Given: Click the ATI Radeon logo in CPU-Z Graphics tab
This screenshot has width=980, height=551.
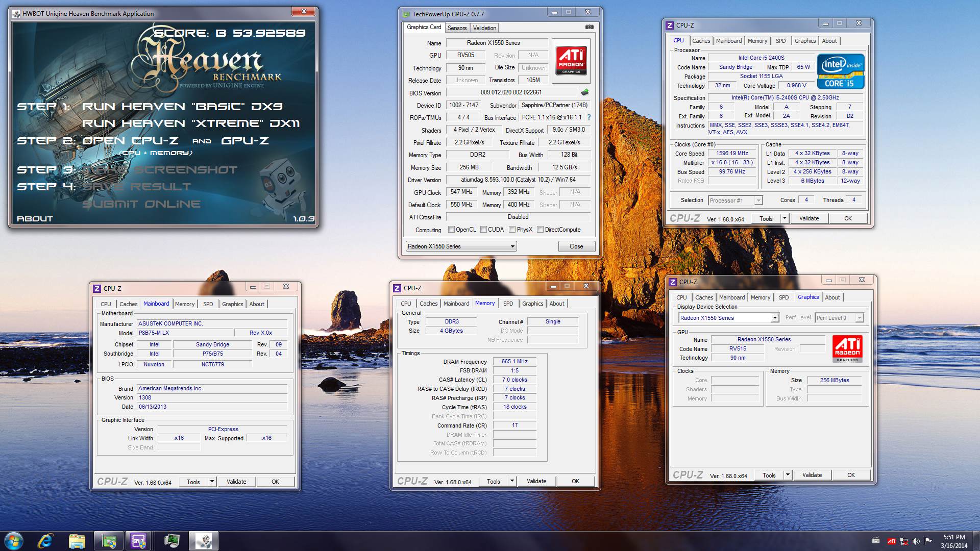Looking at the screenshot, I should coord(847,348).
